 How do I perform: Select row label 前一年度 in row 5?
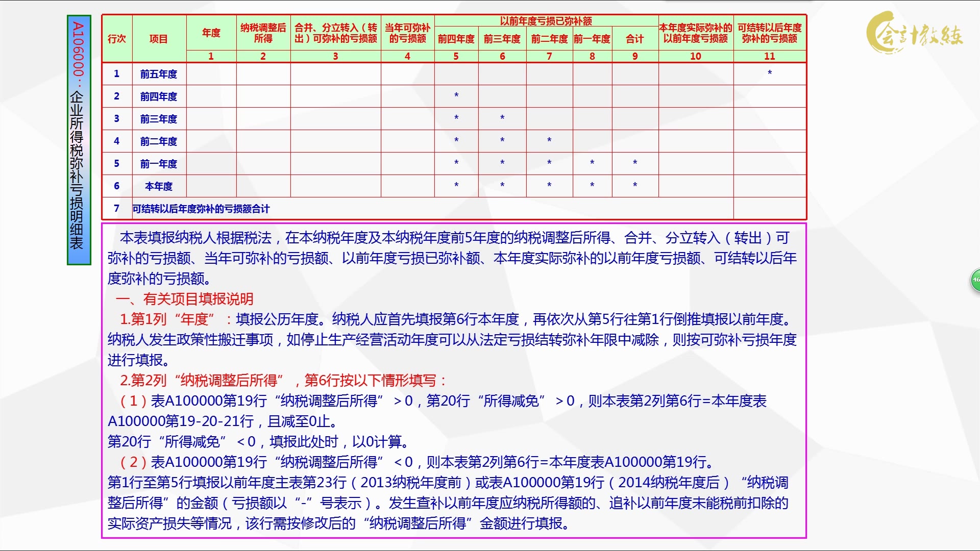[x=159, y=164]
